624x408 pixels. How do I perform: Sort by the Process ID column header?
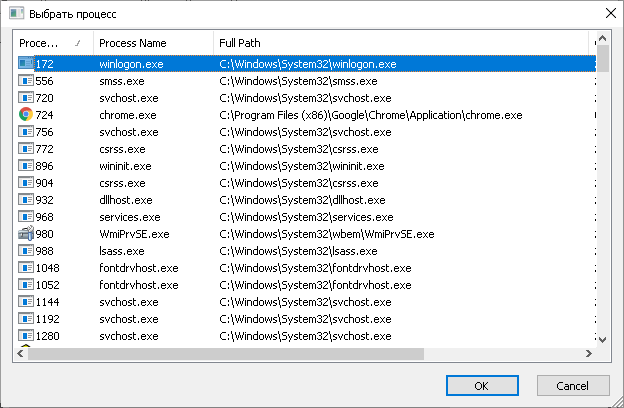pos(53,43)
